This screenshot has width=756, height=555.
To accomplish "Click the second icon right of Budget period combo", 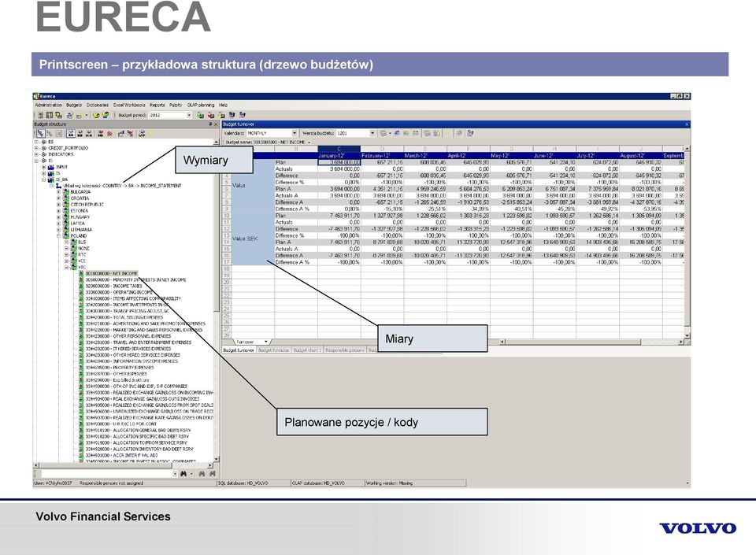I will pos(211,115).
